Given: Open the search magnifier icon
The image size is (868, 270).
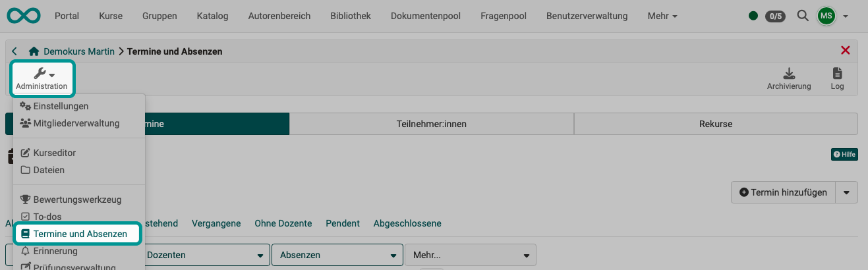Looking at the screenshot, I should [x=802, y=15].
